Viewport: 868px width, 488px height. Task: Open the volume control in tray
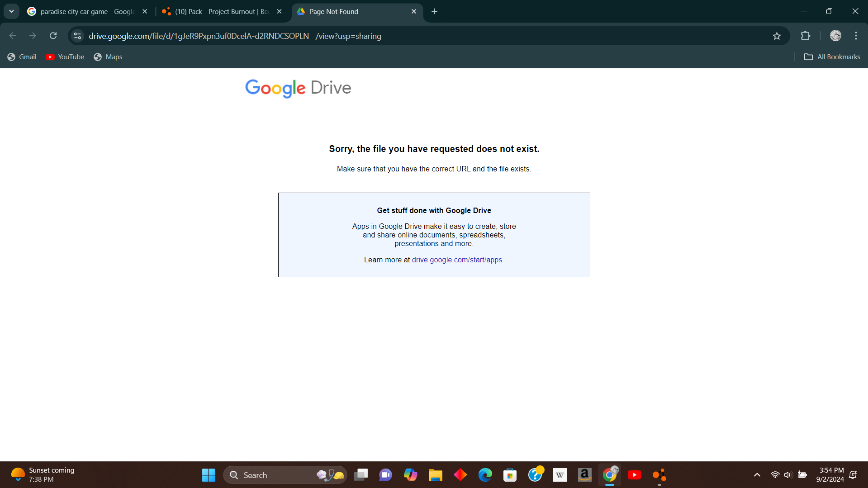point(788,475)
